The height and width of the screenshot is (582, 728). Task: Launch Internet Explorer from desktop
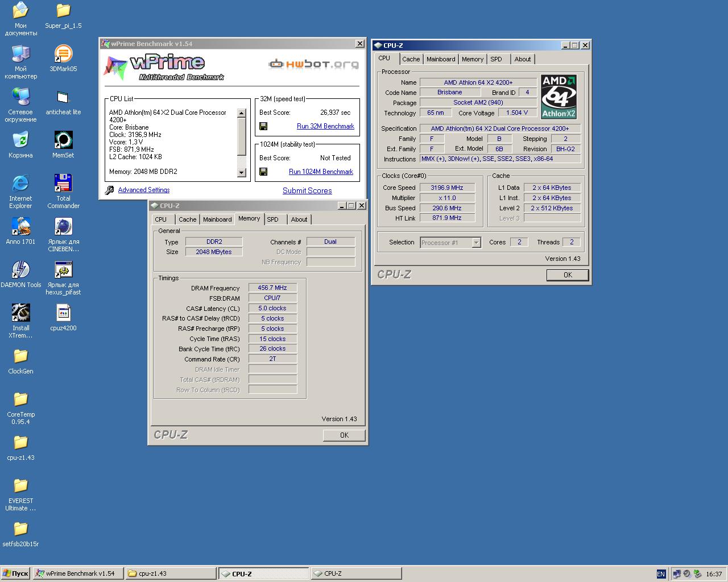20,192
